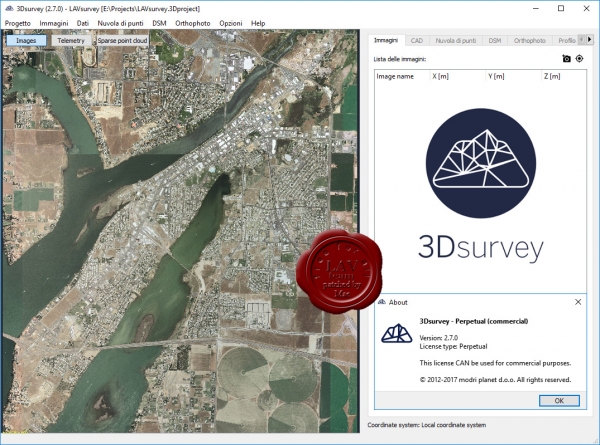Click the Coordinate system status text
Image resolution: width=600 pixels, height=445 pixels.
coord(427,425)
